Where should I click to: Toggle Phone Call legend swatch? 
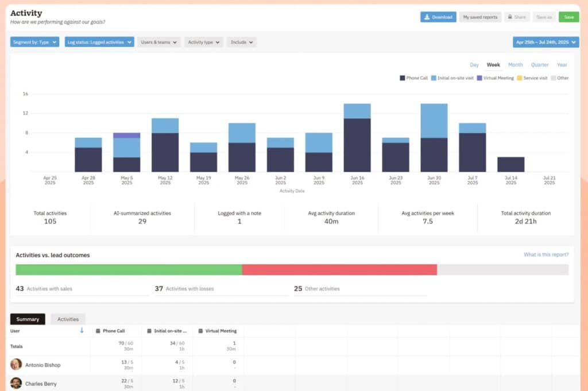coord(402,78)
